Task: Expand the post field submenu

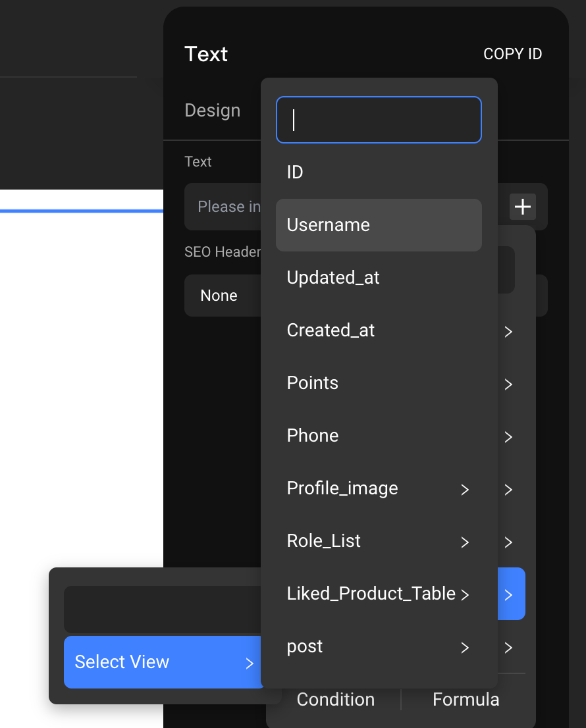Action: [465, 647]
